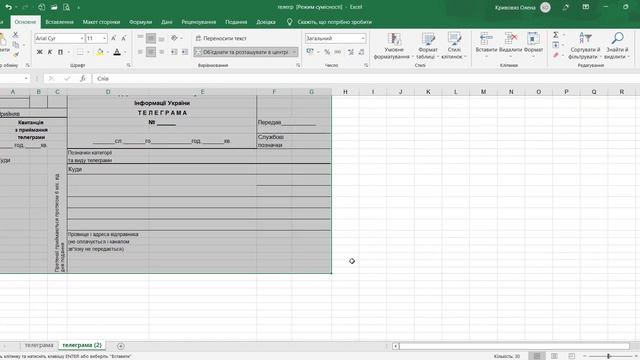Open the user account avatar
The width and height of the screenshot is (640, 360).
pyautogui.click(x=545, y=7)
